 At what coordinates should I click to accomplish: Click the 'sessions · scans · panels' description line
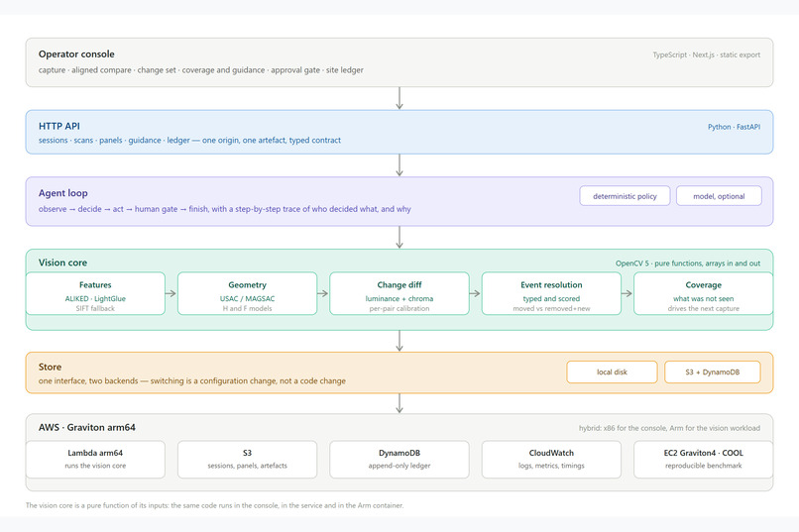(x=189, y=140)
